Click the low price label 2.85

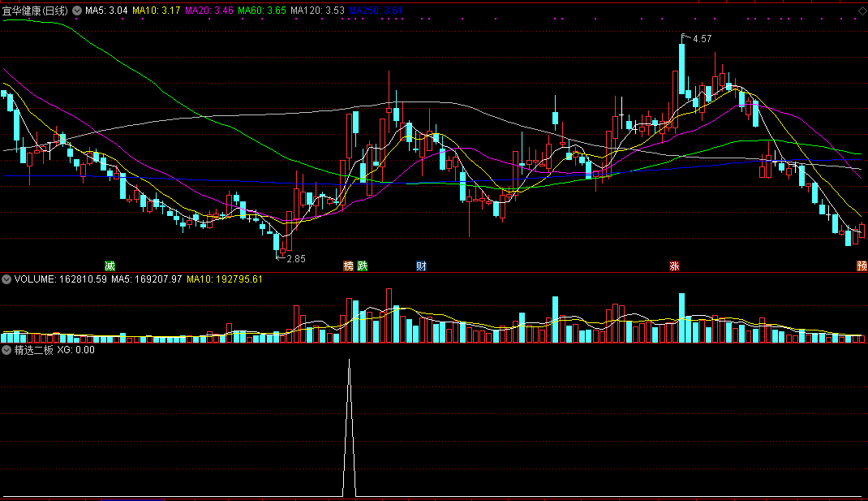296,259
